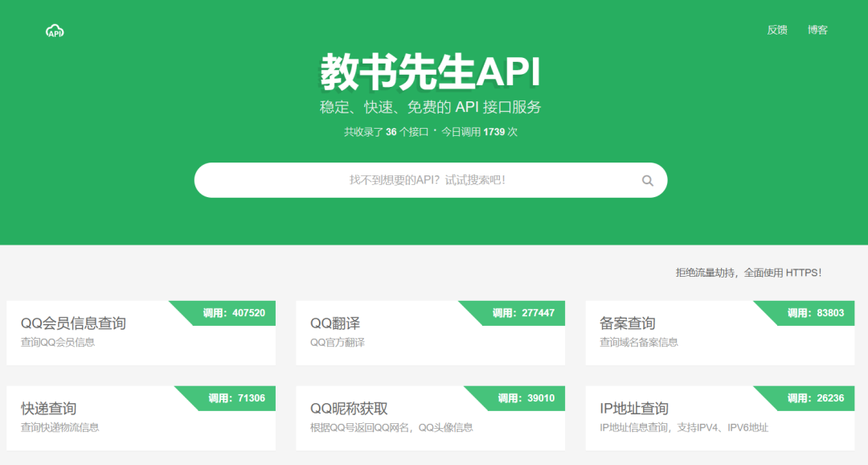The height and width of the screenshot is (465, 868).
Task: Click the 调用：39010 call count badge
Action: 526,398
